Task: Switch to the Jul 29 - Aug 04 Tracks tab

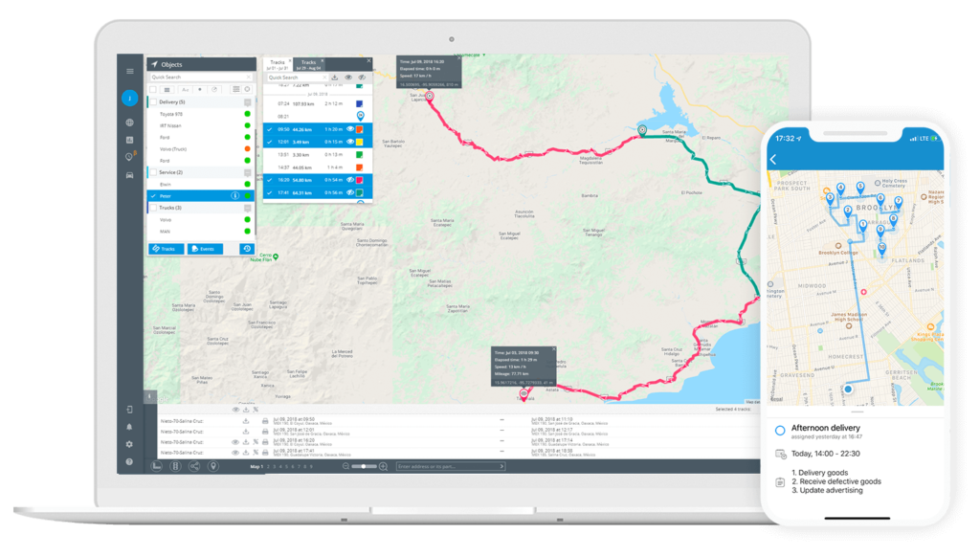Action: 308,64
